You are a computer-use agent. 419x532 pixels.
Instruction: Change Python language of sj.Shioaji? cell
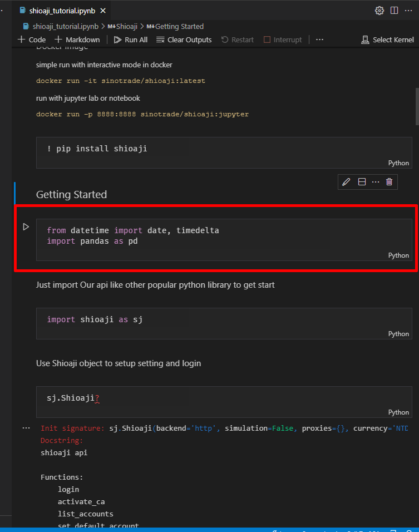click(x=398, y=412)
